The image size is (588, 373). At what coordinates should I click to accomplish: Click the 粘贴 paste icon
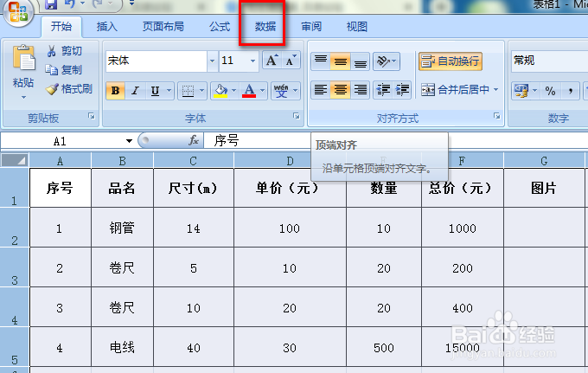coord(23,58)
